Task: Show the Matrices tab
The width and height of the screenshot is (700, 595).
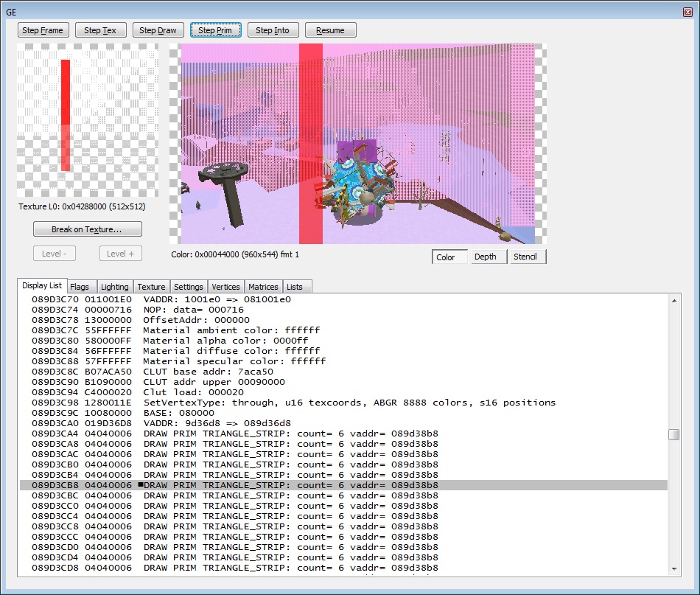Action: (263, 287)
